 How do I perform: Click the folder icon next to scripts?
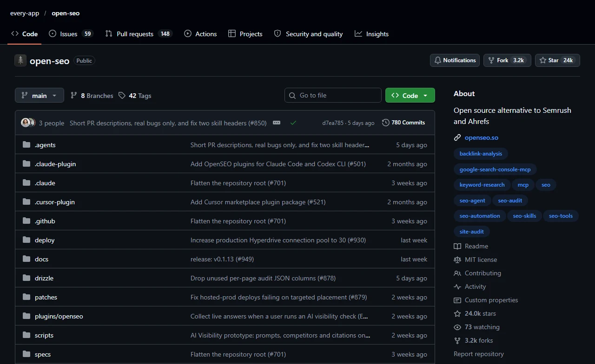point(26,335)
